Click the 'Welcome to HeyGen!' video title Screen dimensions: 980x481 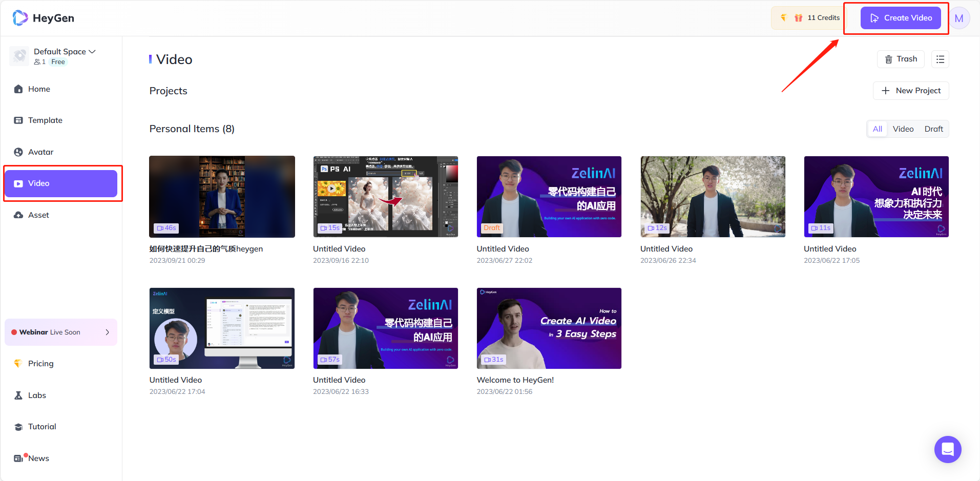coord(515,380)
